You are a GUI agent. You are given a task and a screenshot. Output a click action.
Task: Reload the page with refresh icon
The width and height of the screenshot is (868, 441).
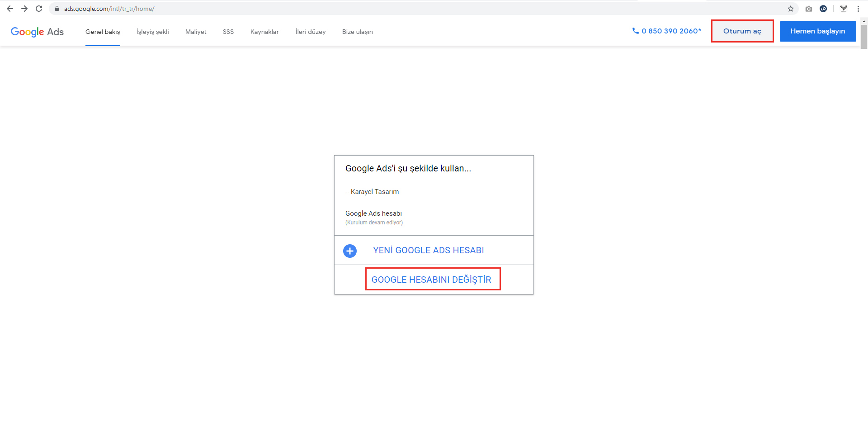39,9
